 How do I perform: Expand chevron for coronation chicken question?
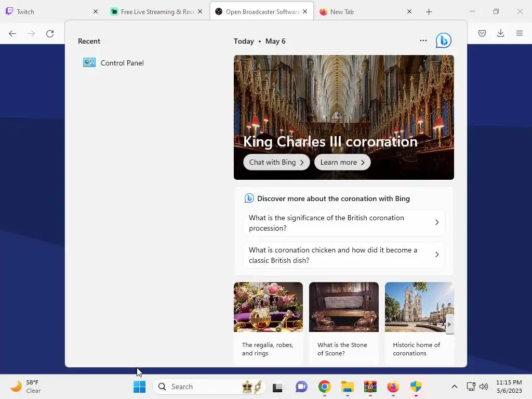coord(437,255)
